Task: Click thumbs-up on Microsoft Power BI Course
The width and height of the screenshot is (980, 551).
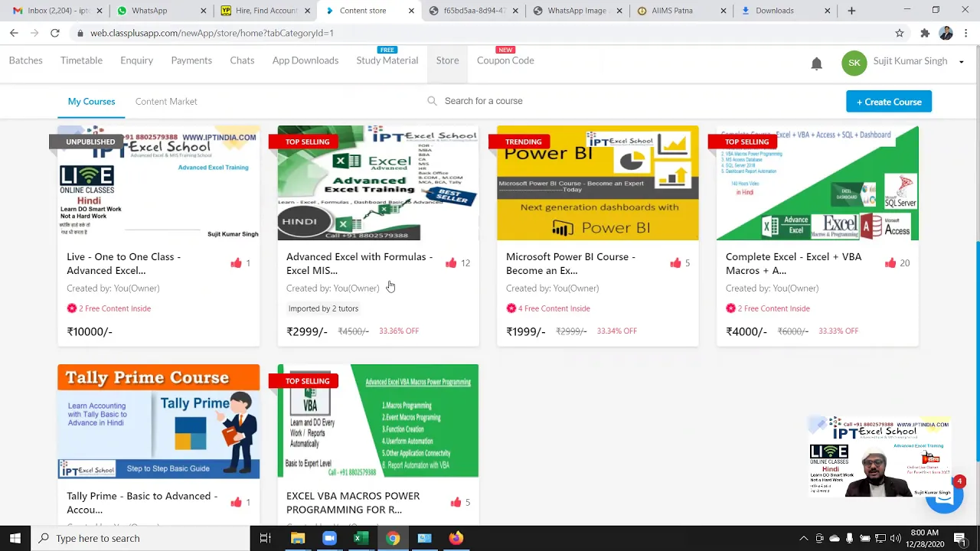Action: 675,262
